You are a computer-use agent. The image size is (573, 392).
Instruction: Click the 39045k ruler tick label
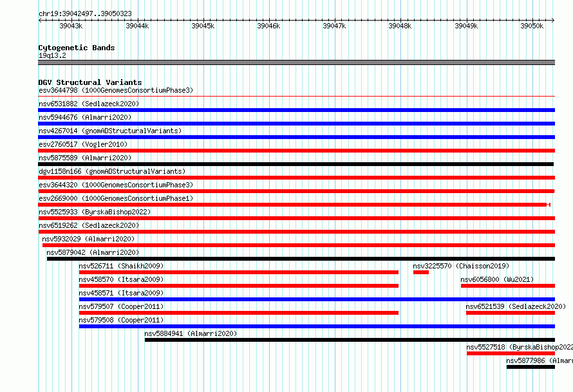pos(203,26)
